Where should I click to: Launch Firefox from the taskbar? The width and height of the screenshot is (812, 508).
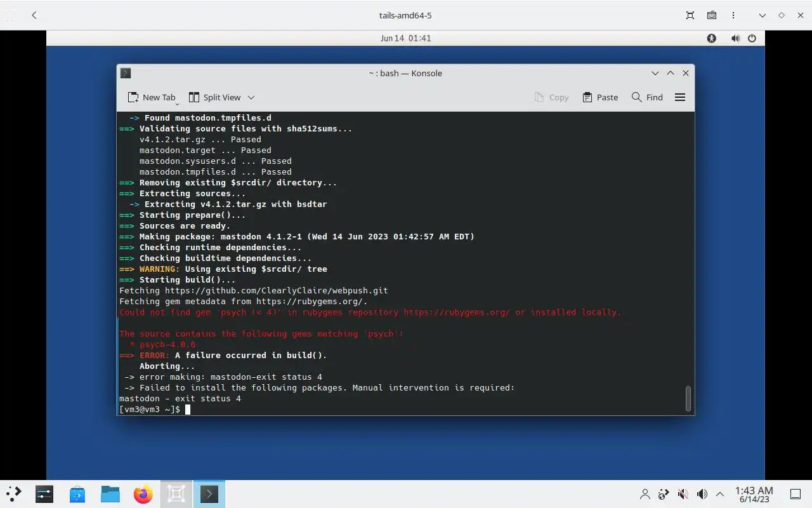(x=143, y=494)
